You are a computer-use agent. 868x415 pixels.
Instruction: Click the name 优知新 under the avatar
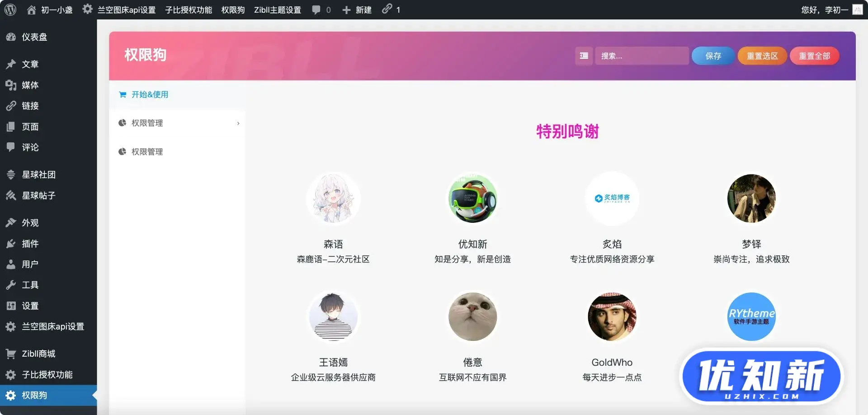(472, 244)
